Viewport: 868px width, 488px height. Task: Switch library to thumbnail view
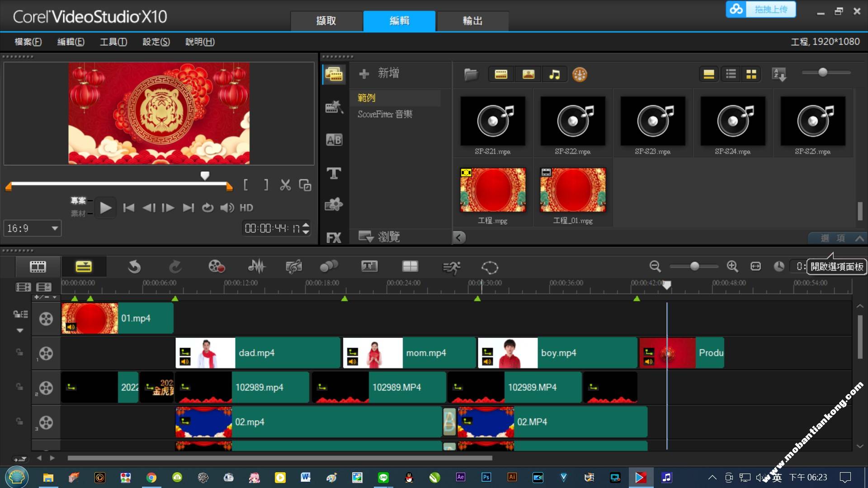[751, 74]
